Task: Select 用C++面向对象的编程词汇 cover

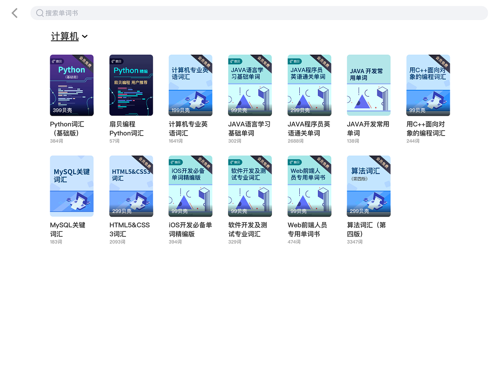Action: click(x=428, y=85)
